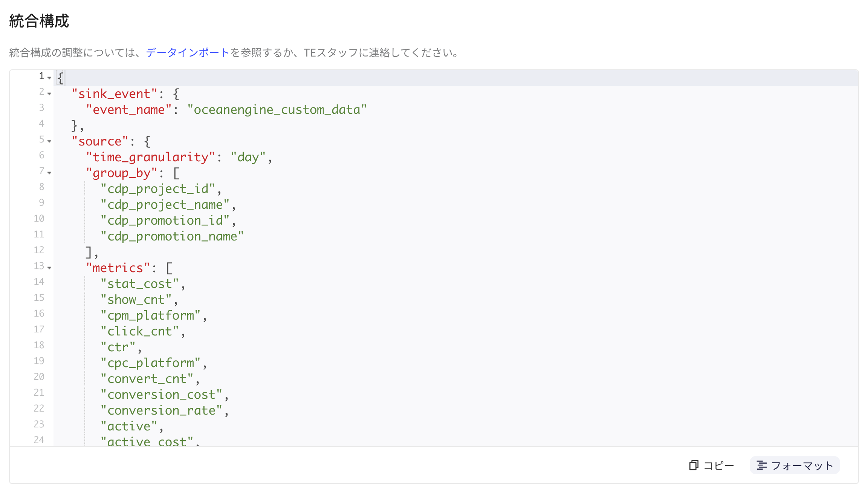The width and height of the screenshot is (868, 493).
Task: Click the "event_name" key
Action: click(x=129, y=110)
